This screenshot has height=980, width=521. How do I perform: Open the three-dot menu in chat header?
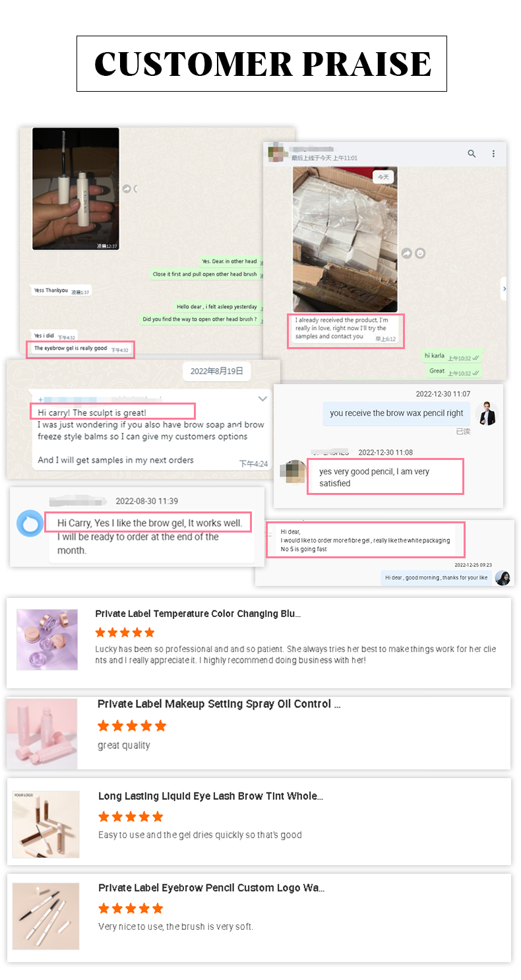click(493, 154)
